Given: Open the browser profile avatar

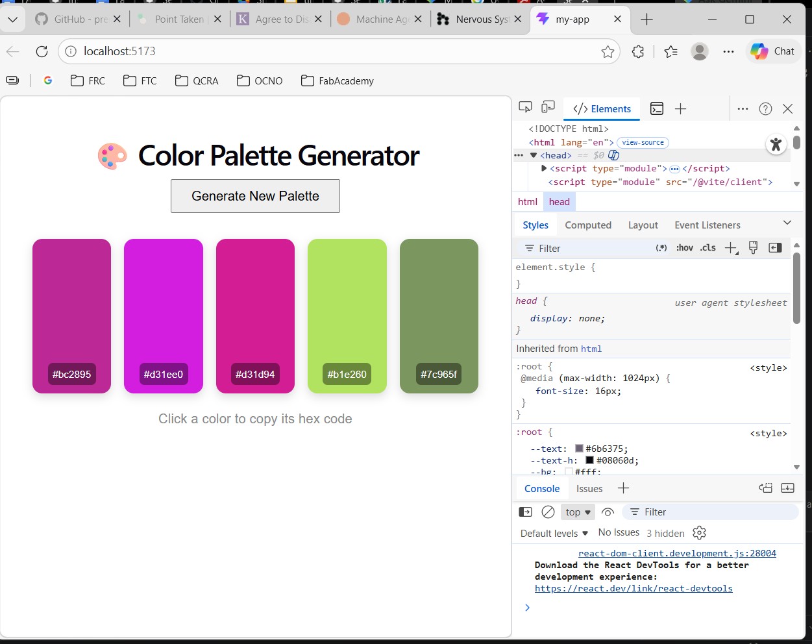Looking at the screenshot, I should 700,51.
